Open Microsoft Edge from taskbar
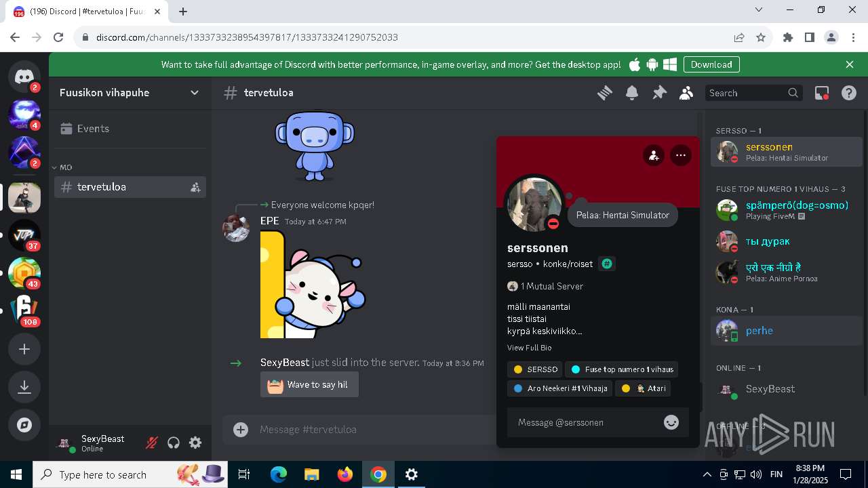 (x=279, y=474)
